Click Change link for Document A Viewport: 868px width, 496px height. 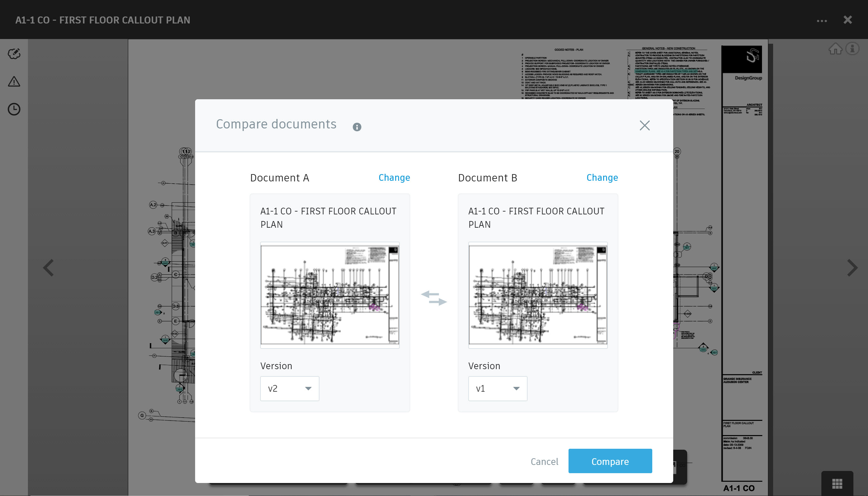tap(394, 178)
